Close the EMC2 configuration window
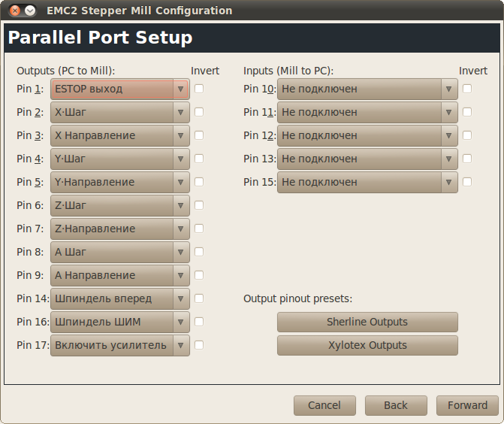 pyautogui.click(x=15, y=11)
